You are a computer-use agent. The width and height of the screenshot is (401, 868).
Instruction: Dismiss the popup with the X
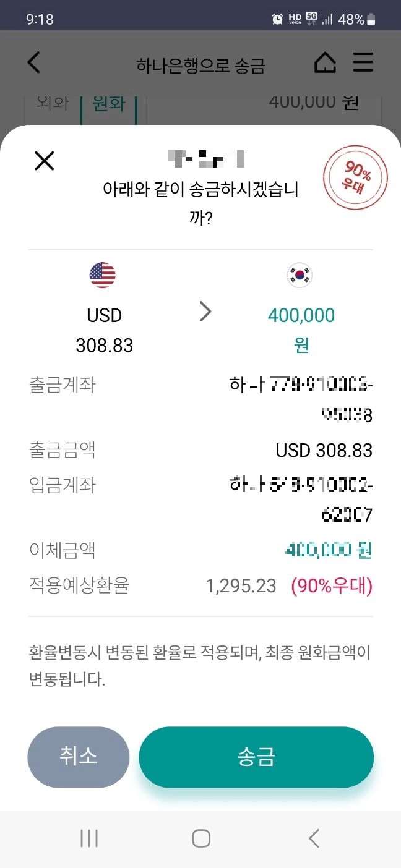pos(44,161)
